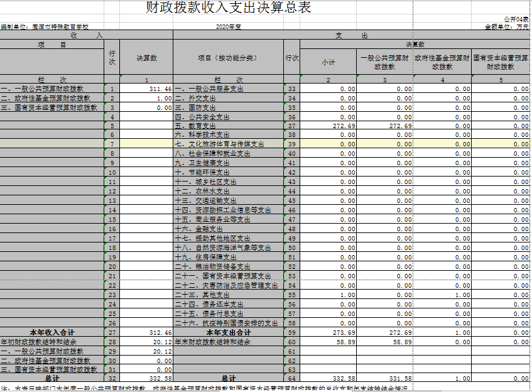The height and width of the screenshot is (392, 532).
Task: Click the 十二、农林水支出 cell
Action: [229, 191]
